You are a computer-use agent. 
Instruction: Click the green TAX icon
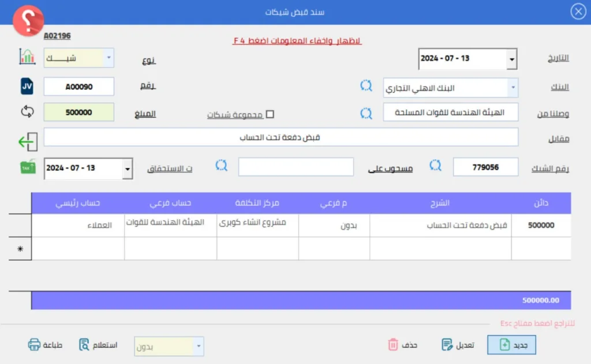point(27,167)
